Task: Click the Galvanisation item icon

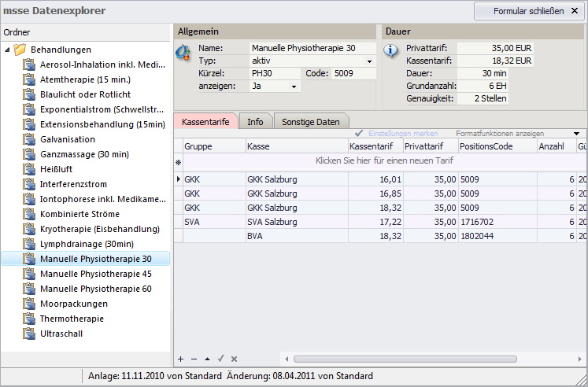Action: coord(29,139)
